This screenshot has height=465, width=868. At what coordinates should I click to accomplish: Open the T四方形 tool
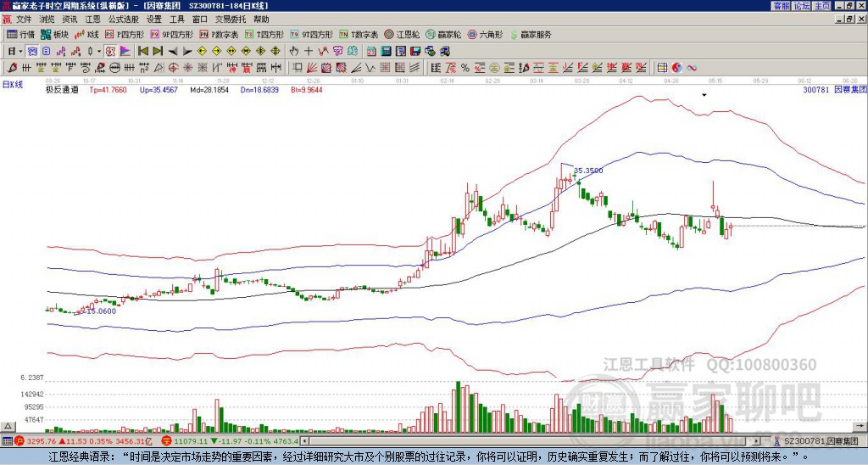click(x=264, y=34)
